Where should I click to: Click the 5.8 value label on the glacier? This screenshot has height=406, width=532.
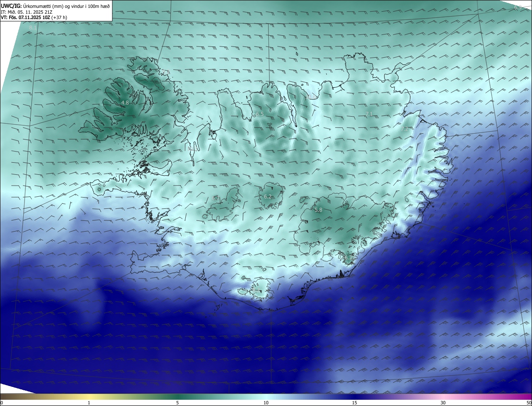318,210
